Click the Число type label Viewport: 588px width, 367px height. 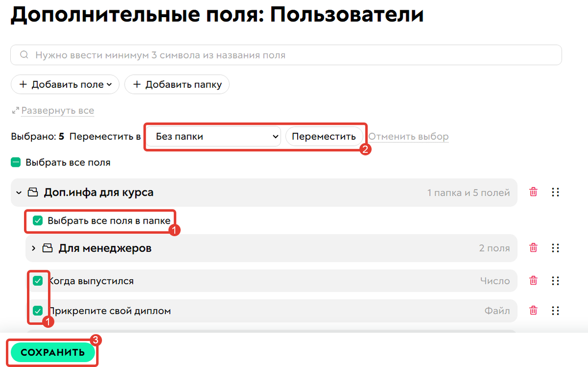click(x=495, y=281)
